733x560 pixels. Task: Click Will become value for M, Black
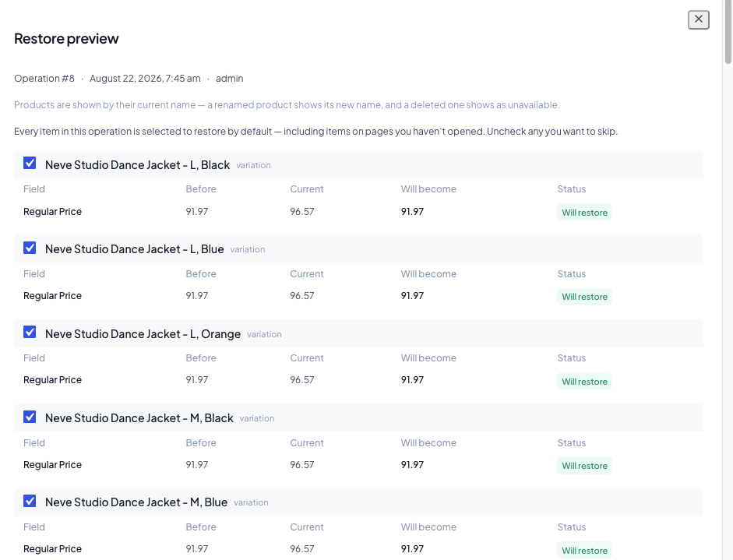pyautogui.click(x=412, y=465)
